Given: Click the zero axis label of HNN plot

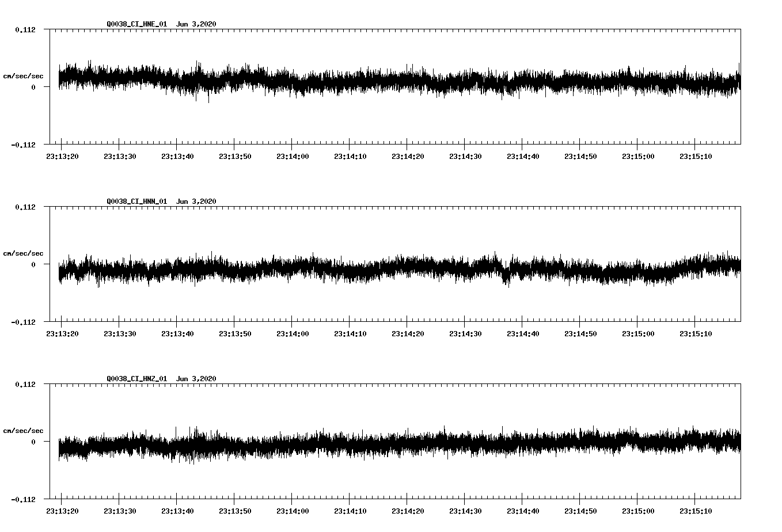Looking at the screenshot, I should pyautogui.click(x=33, y=265).
